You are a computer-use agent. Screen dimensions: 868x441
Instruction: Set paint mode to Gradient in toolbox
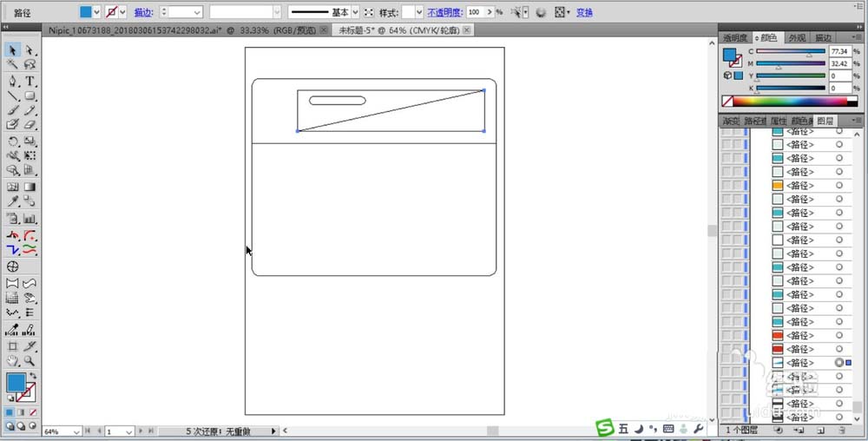[x=21, y=412]
